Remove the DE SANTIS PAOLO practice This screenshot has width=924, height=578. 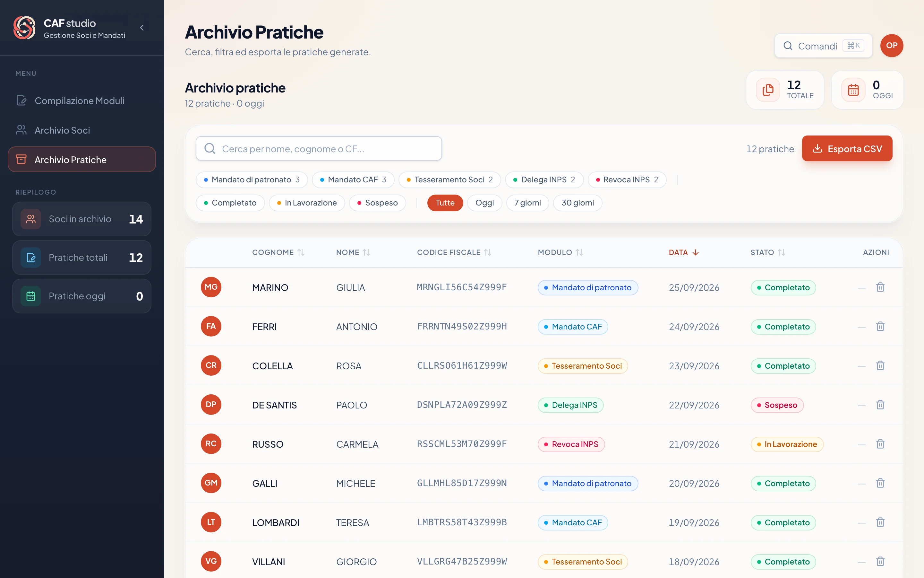(x=880, y=405)
